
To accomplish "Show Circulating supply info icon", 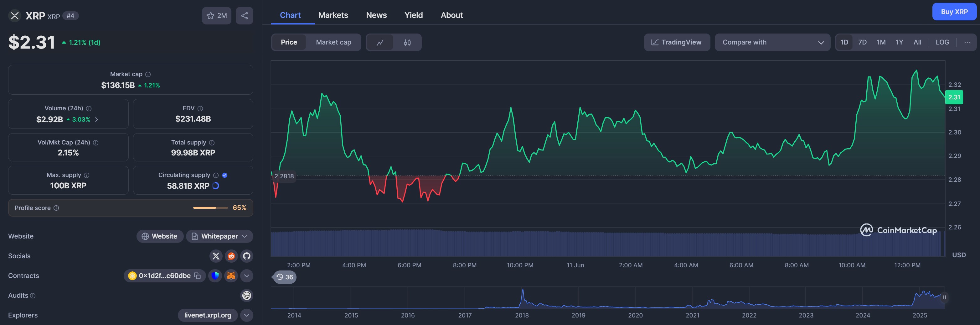I will coord(216,175).
